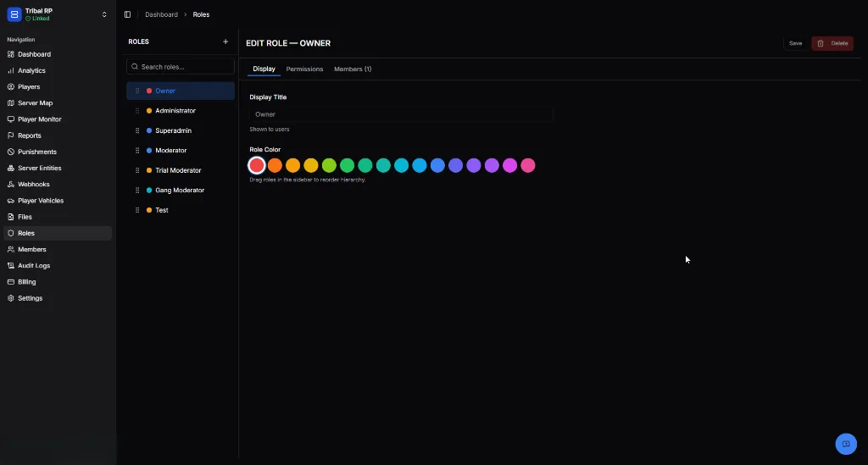
Task: Pick the pink role color
Action: coord(528,165)
